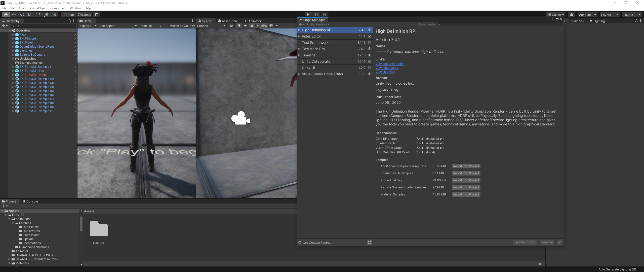The image size is (644, 272).
Task: Open the Layout dropdown
Action: click(632, 15)
